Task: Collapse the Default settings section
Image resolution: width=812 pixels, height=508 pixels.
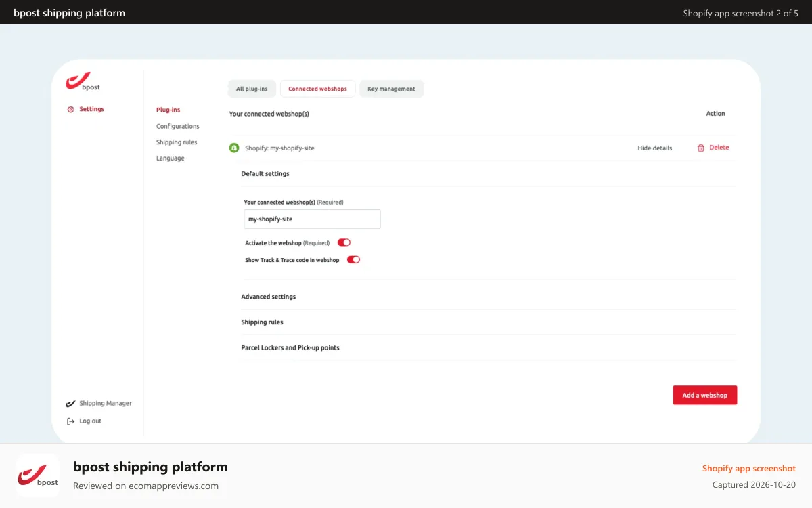Action: (265, 174)
